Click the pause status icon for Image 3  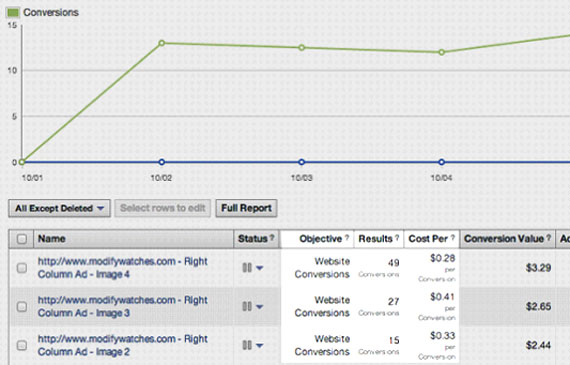click(247, 306)
